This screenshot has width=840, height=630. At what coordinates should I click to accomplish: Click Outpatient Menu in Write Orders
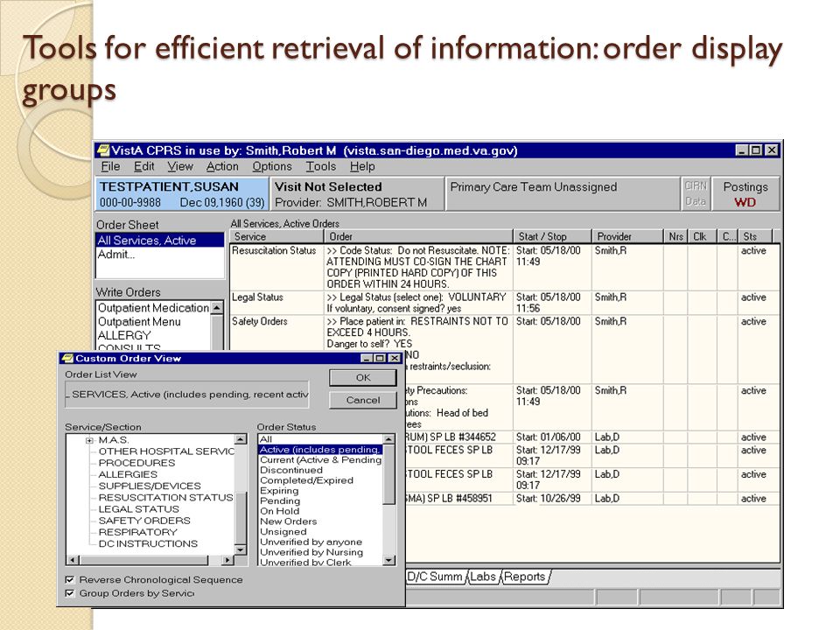click(x=153, y=321)
